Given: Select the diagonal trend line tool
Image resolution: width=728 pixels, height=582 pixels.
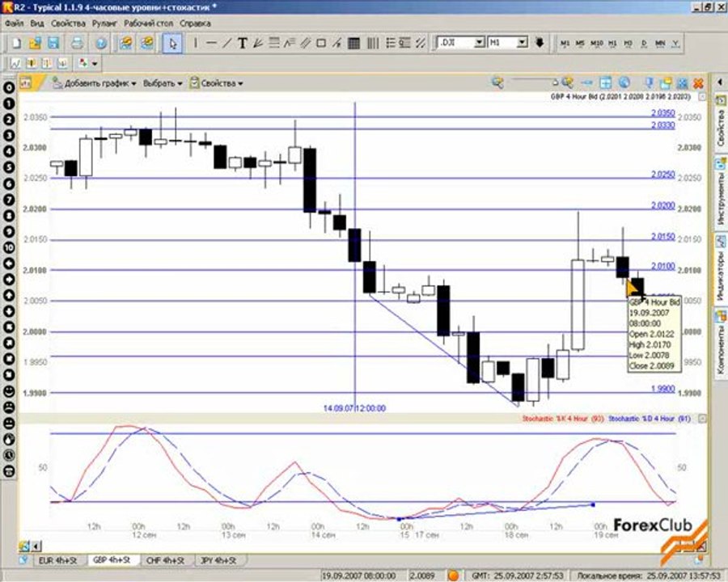Looking at the screenshot, I should tap(226, 43).
